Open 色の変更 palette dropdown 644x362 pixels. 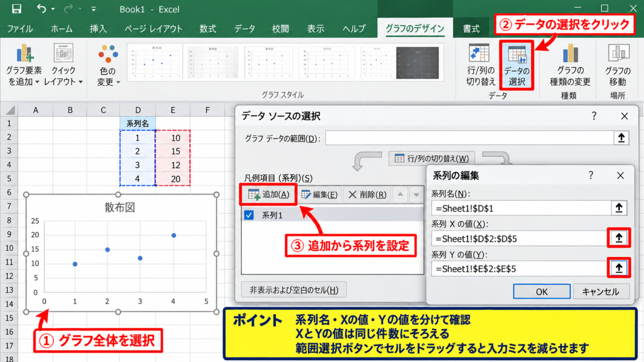point(108,65)
